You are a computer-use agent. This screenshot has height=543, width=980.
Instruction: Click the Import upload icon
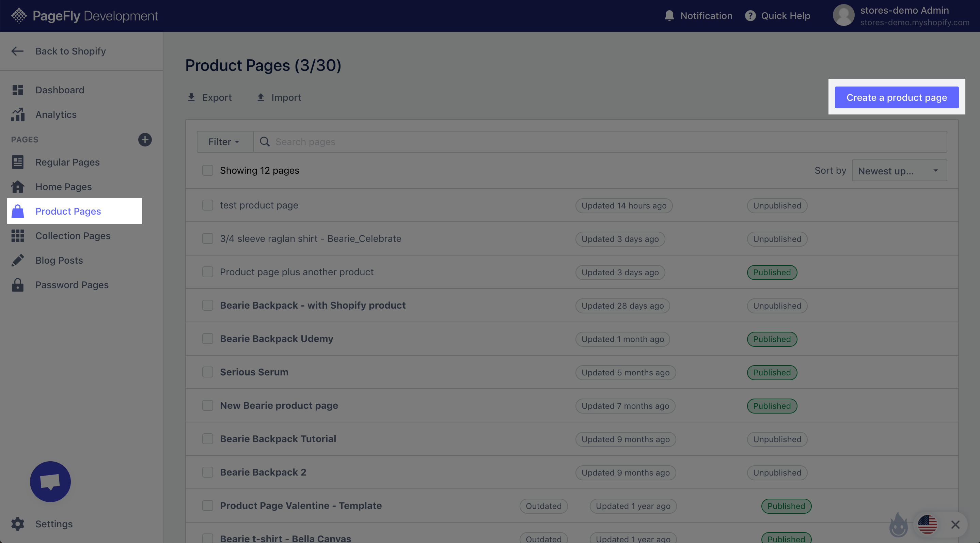coord(260,97)
